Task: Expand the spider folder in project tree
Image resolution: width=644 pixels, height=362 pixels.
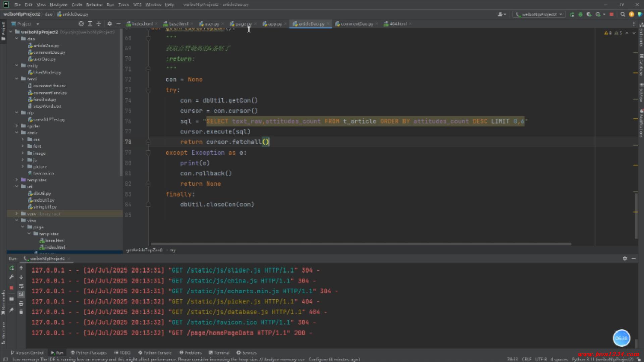Action: click(x=17, y=126)
